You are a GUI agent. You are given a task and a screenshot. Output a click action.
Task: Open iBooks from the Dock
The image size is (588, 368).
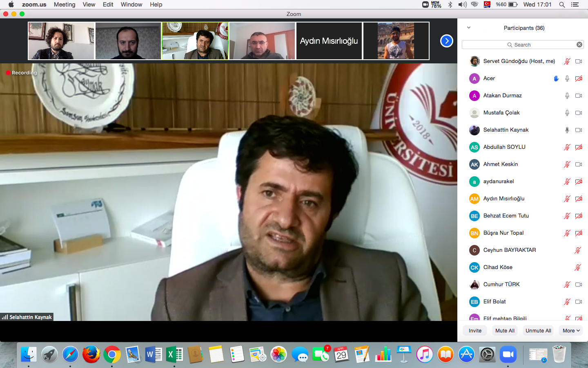pyautogui.click(x=445, y=355)
